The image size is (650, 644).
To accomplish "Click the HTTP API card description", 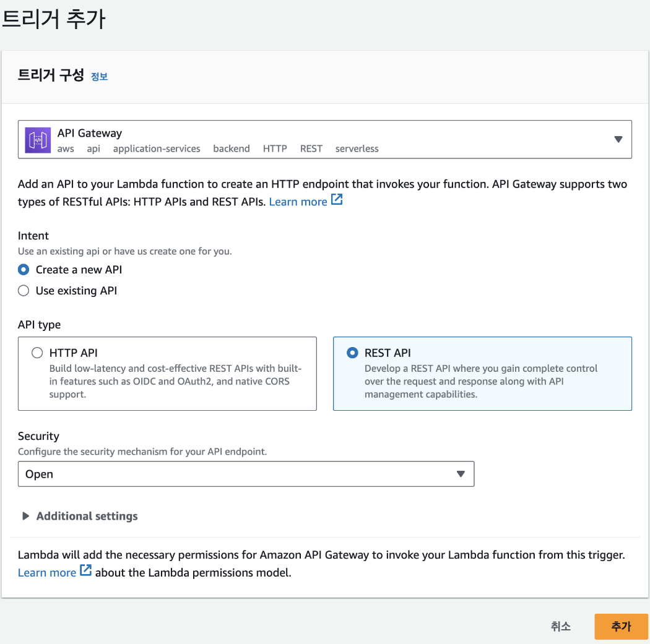I will pos(175,382).
